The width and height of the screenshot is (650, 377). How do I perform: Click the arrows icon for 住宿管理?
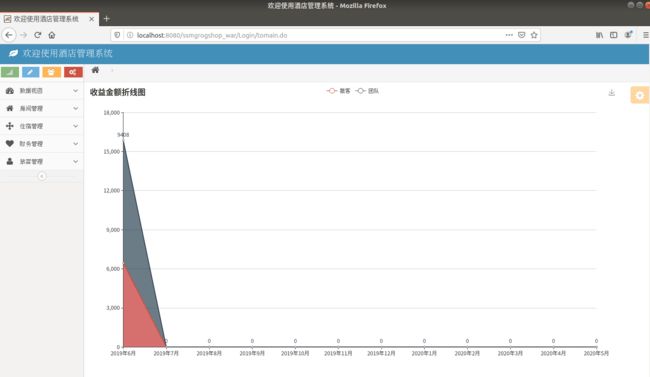(10, 126)
